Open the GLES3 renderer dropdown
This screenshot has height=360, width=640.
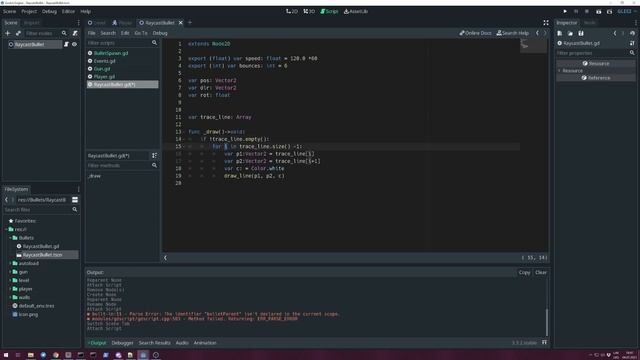pyautogui.click(x=626, y=11)
